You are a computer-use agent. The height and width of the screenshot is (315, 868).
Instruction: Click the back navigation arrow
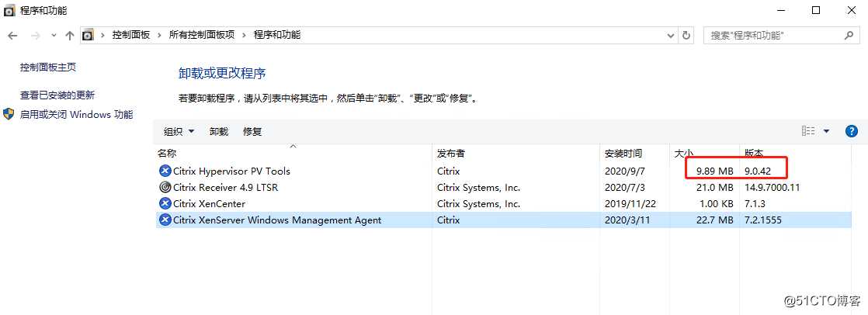[x=12, y=35]
